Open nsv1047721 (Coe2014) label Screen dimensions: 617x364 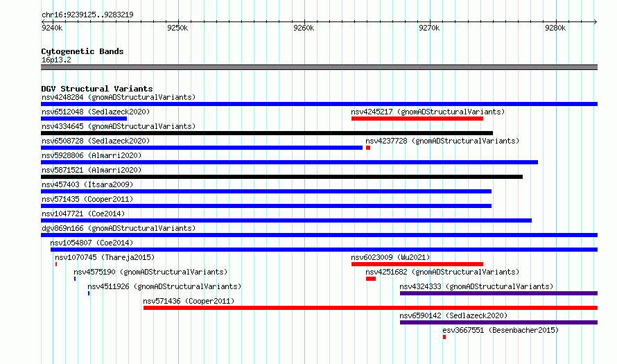pos(83,214)
